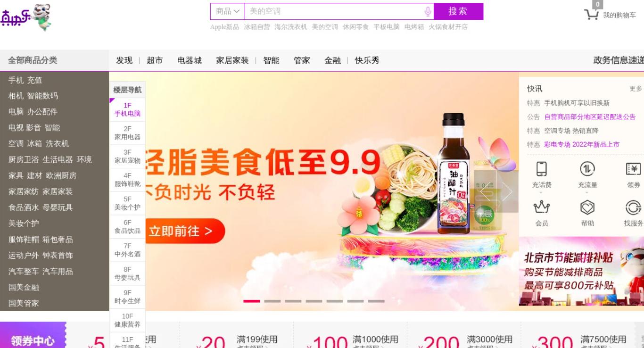Click the 会员 crown membership icon
The image size is (644, 348).
click(x=542, y=207)
